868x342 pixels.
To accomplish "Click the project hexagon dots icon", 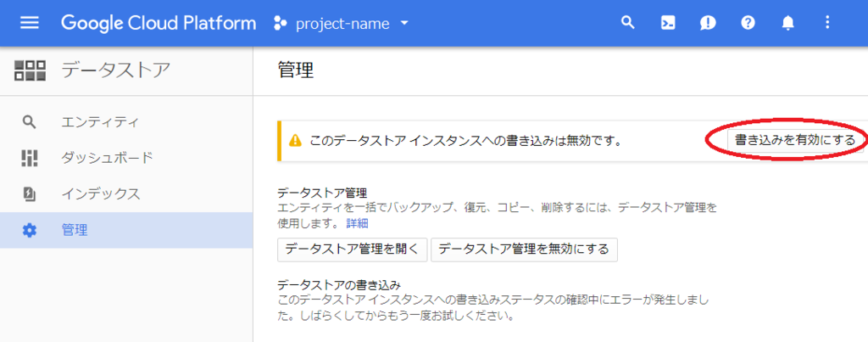I will 281,23.
